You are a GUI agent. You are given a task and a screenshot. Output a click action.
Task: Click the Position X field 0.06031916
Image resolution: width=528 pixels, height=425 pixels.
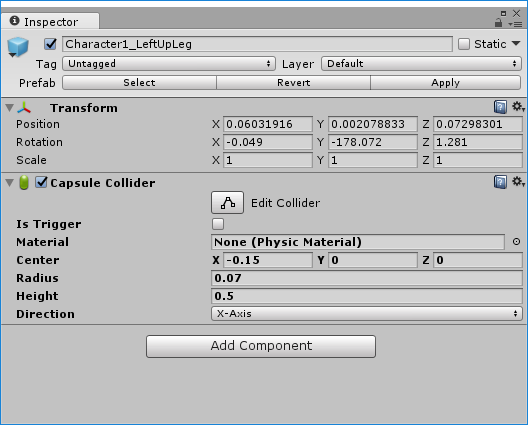[x=268, y=124]
